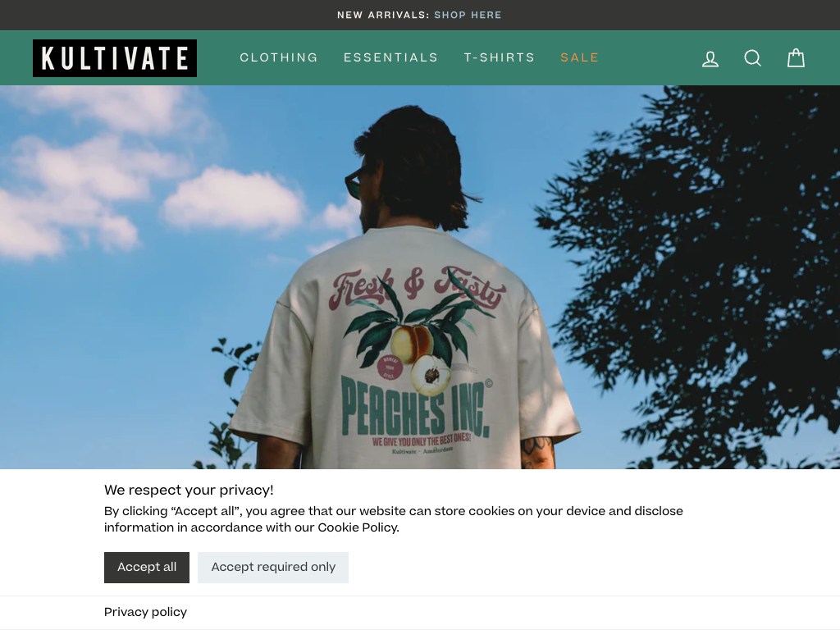This screenshot has height=630, width=840.
Task: Open the CLOTHING menu
Action: (279, 57)
